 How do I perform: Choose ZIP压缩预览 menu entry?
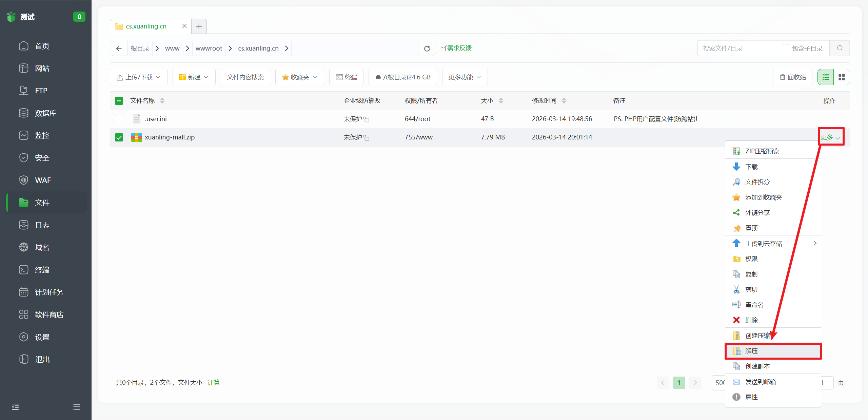point(762,151)
